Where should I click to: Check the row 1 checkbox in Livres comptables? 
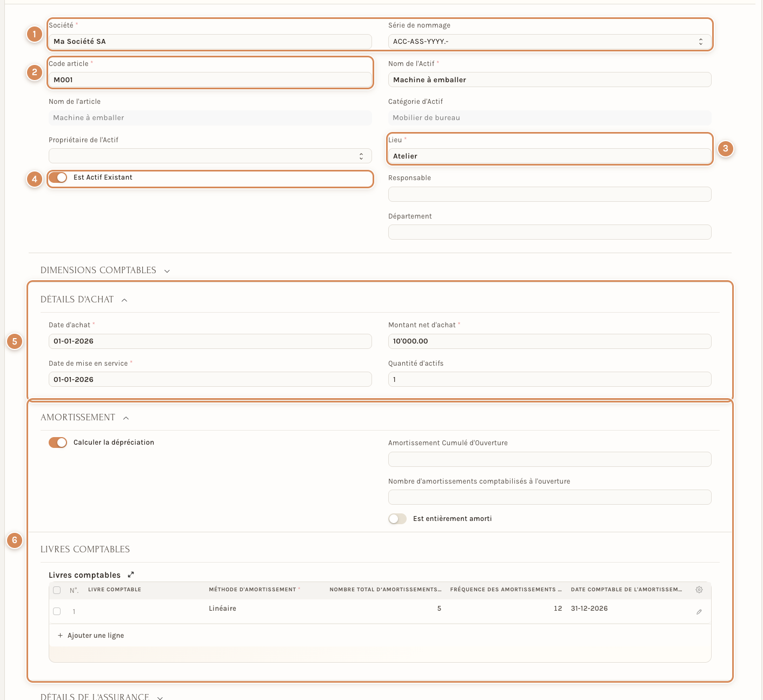coord(57,611)
